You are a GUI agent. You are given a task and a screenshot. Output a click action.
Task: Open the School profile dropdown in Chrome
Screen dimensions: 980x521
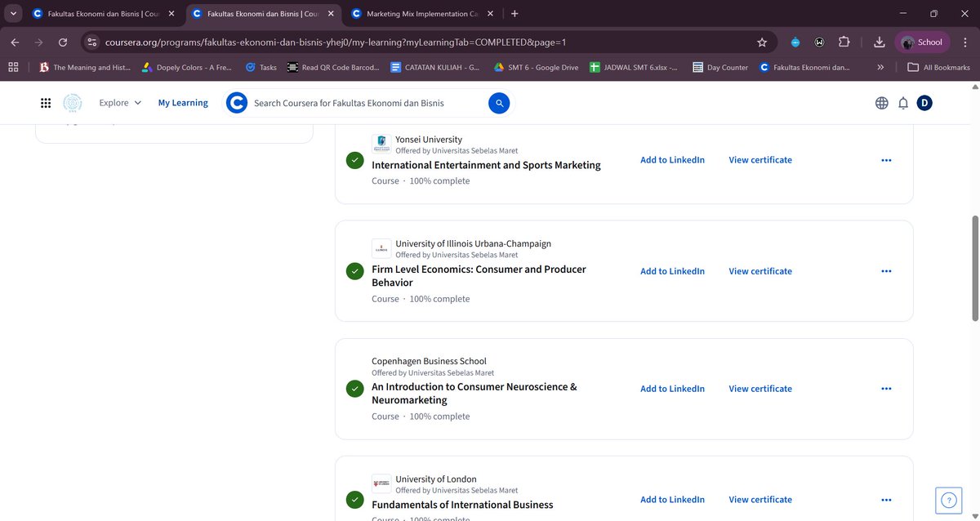pyautogui.click(x=921, y=42)
